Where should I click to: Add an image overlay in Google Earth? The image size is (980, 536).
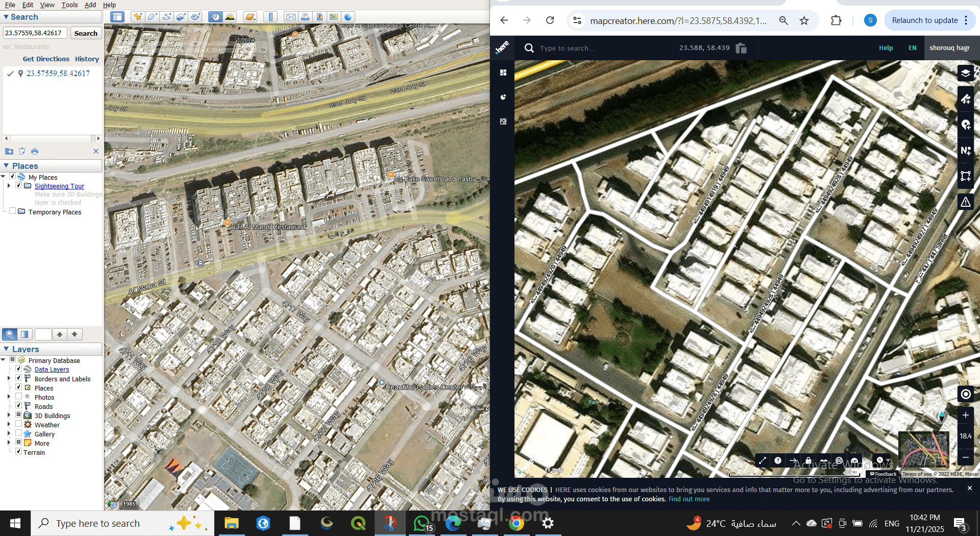tap(181, 17)
